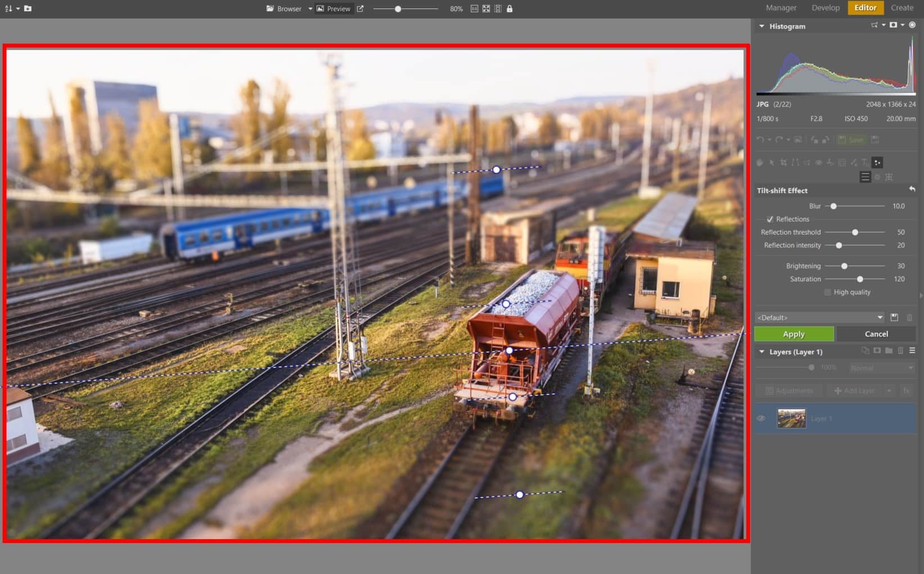
Task: Open the Develop module
Action: (826, 8)
